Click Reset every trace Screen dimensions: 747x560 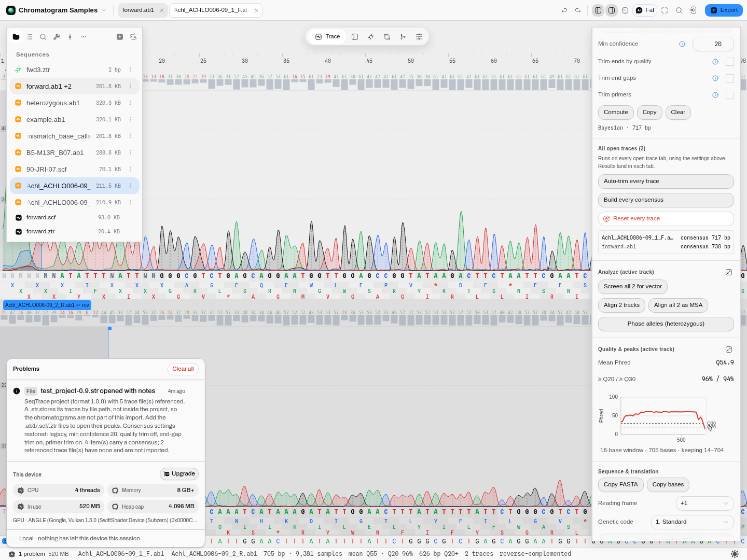click(x=666, y=219)
